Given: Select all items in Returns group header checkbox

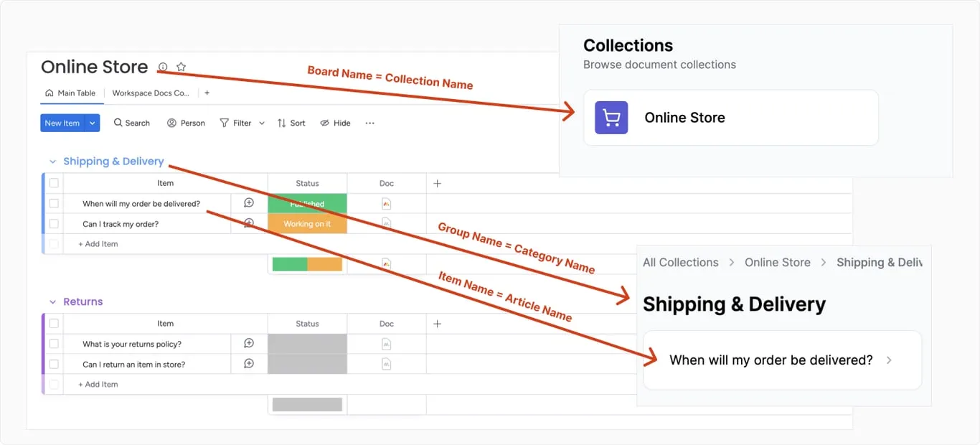Looking at the screenshot, I should pyautogui.click(x=54, y=324).
